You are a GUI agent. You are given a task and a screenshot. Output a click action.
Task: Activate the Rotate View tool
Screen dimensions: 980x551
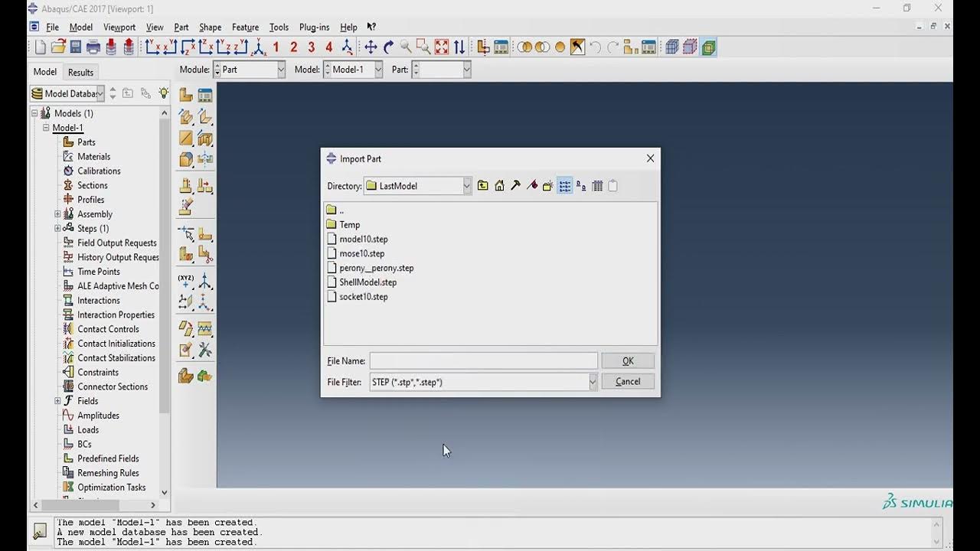388,47
